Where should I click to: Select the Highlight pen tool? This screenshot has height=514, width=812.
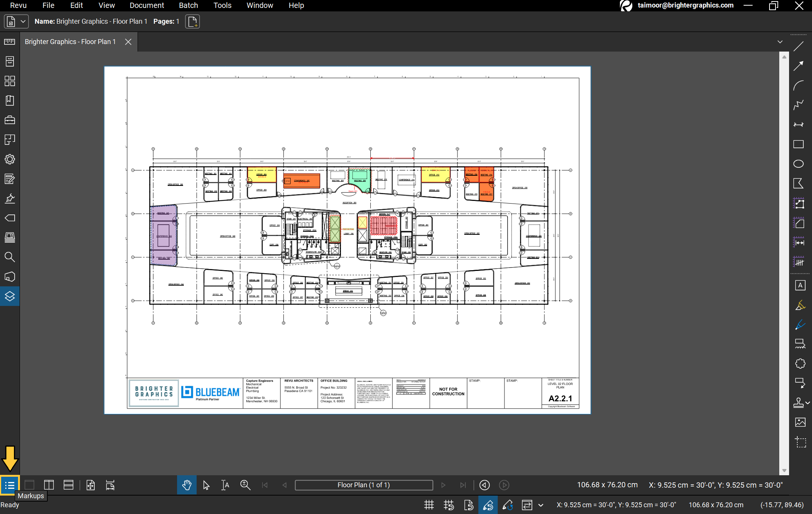click(800, 305)
